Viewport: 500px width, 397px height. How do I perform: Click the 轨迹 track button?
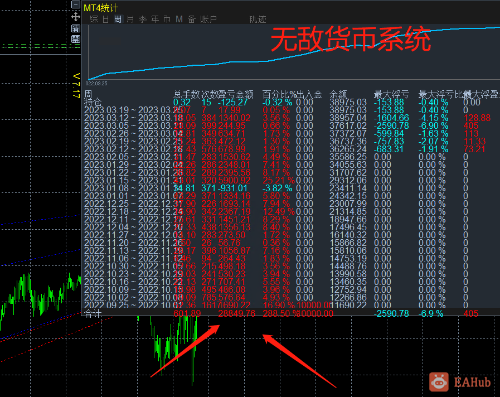pos(258,19)
